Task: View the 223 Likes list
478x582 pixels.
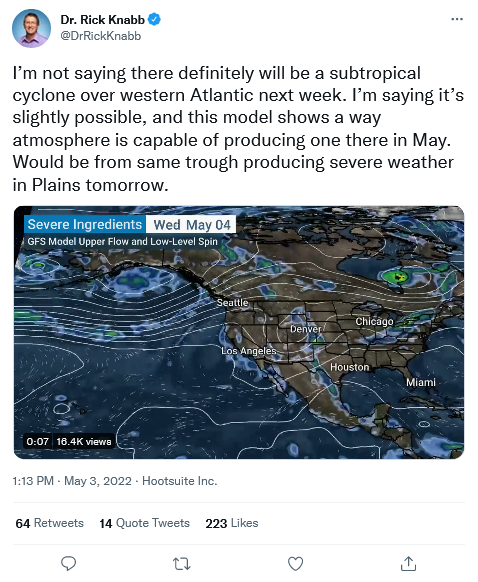Action: [232, 523]
